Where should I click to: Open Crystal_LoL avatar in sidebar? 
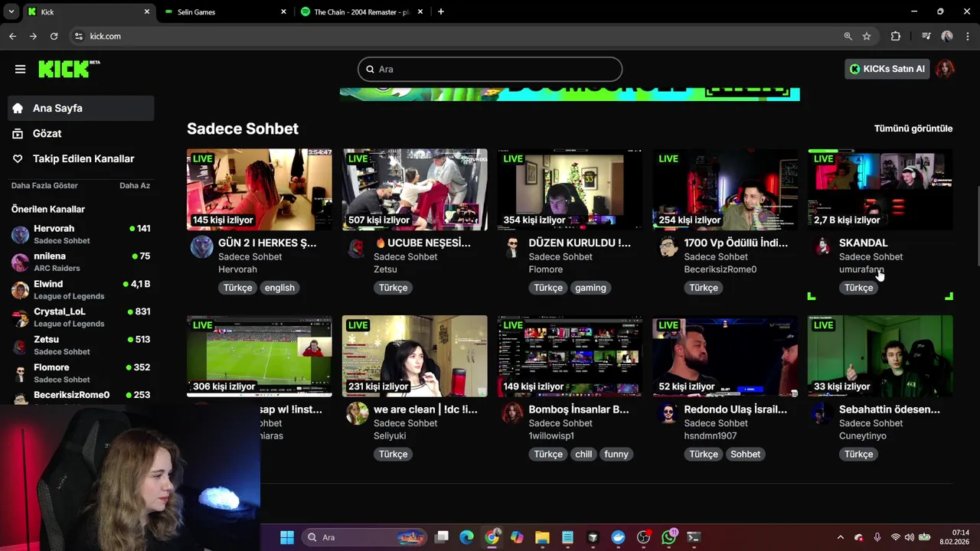click(21, 318)
